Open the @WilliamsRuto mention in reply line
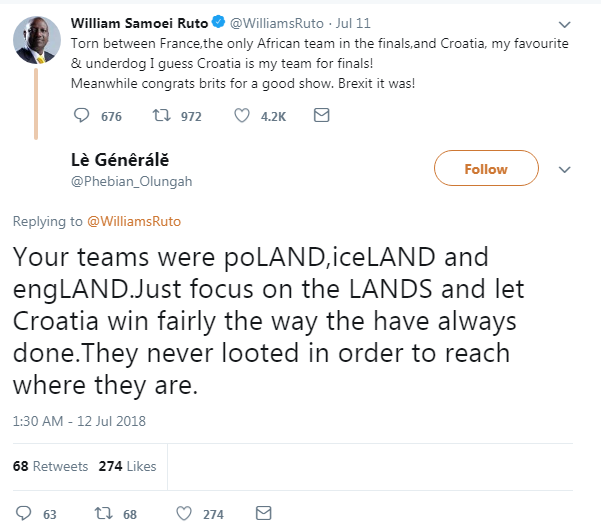Image resolution: width=601 pixels, height=531 pixels. [135, 221]
